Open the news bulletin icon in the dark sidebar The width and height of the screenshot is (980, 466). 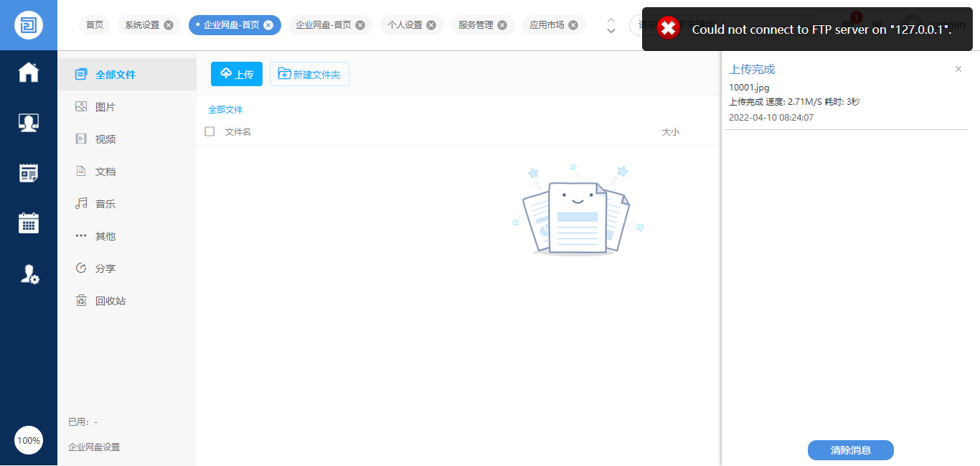coord(29,173)
